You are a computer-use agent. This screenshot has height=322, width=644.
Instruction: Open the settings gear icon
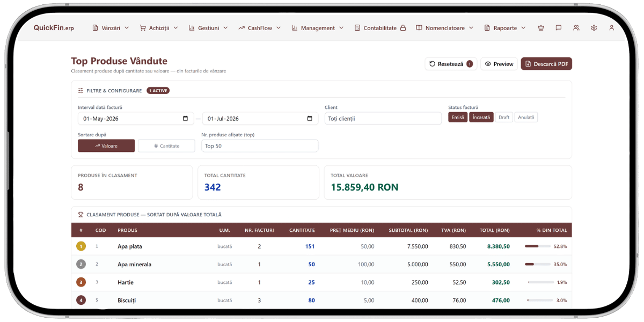point(594,28)
